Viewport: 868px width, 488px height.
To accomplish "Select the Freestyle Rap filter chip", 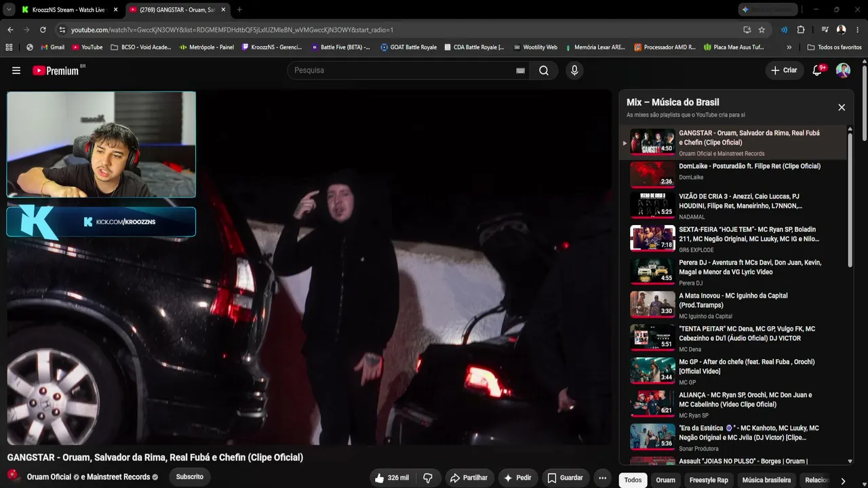I will tap(709, 481).
